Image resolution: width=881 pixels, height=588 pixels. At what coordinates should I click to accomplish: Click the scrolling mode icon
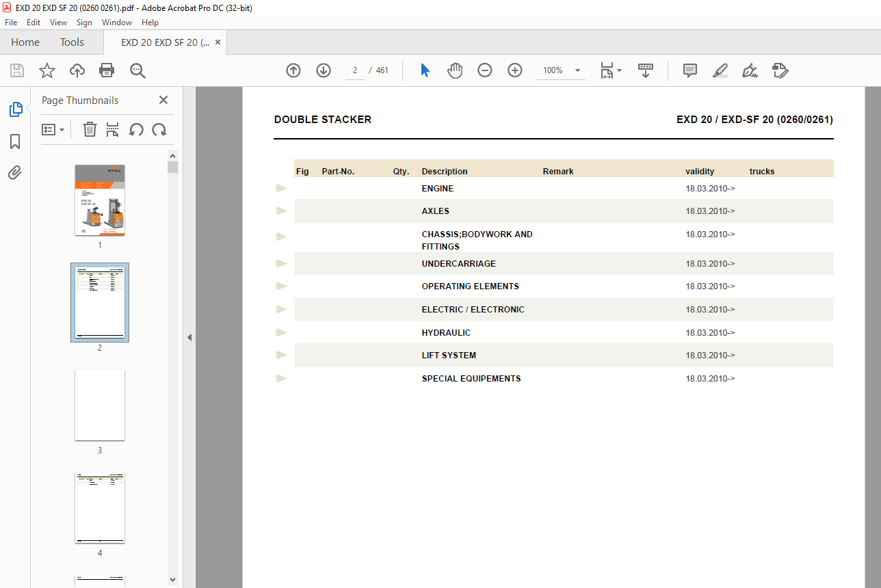point(646,70)
